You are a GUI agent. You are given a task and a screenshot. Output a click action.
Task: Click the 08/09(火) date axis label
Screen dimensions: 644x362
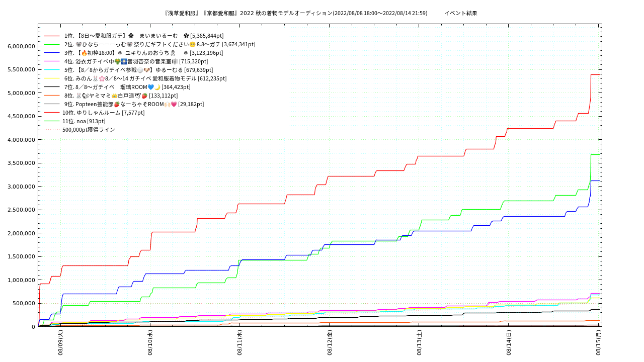[60, 342]
